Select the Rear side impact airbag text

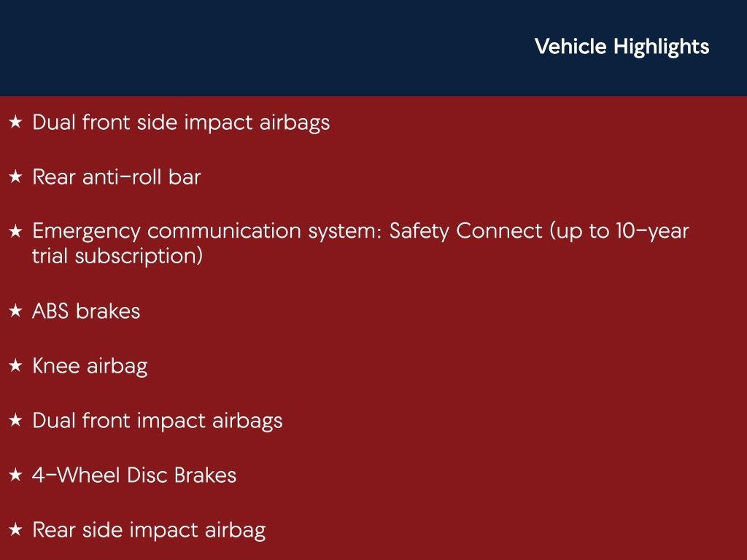(x=149, y=530)
